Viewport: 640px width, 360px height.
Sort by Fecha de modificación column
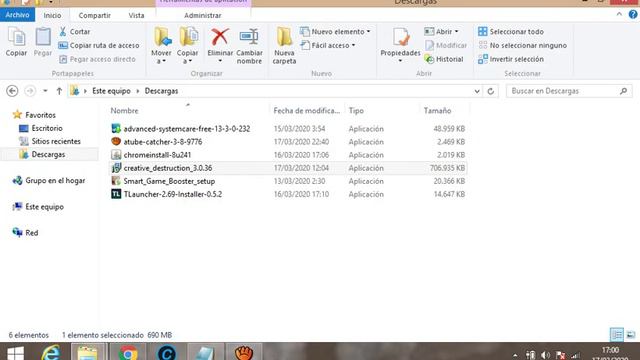[x=307, y=111]
